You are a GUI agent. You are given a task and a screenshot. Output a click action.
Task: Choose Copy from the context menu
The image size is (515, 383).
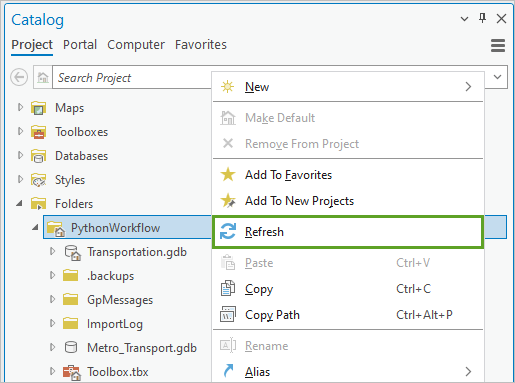(x=348, y=289)
